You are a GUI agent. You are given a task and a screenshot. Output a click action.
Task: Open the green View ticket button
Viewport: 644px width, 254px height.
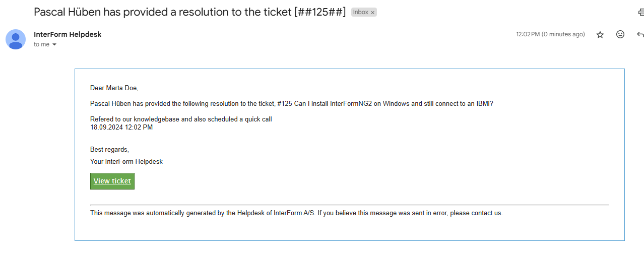click(112, 181)
